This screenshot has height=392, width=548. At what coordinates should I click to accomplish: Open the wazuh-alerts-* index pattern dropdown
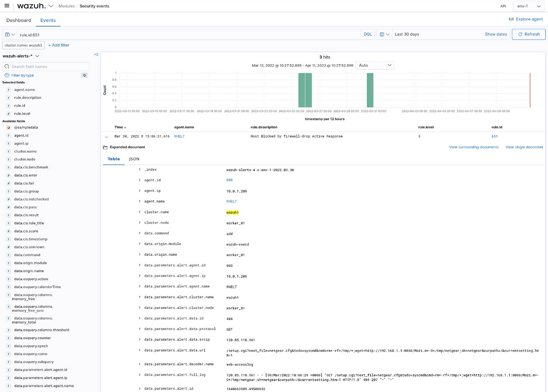[x=21, y=56]
